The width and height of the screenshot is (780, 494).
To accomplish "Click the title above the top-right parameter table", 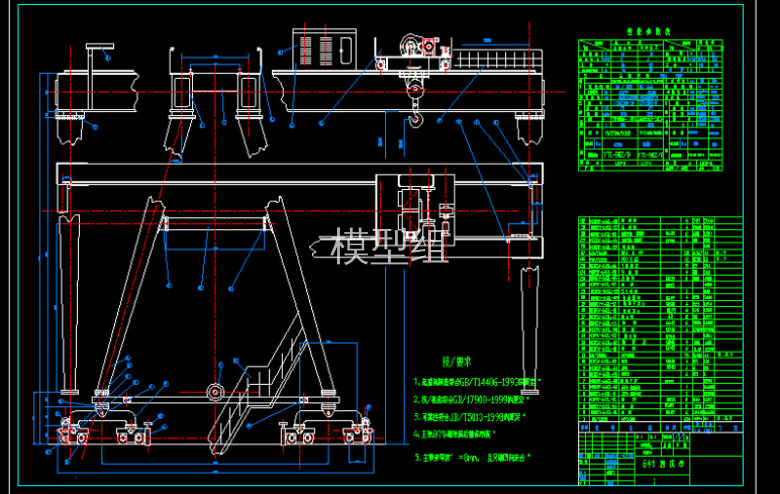I will point(649,31).
